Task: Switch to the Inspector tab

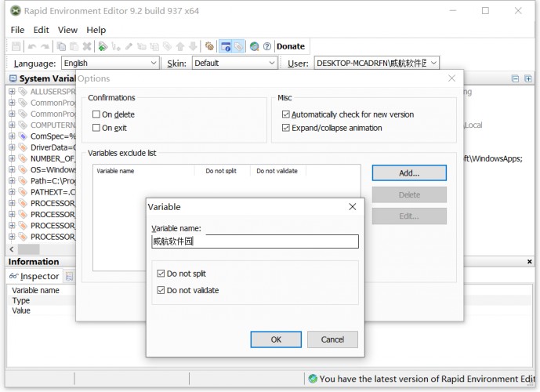Action: [34, 276]
